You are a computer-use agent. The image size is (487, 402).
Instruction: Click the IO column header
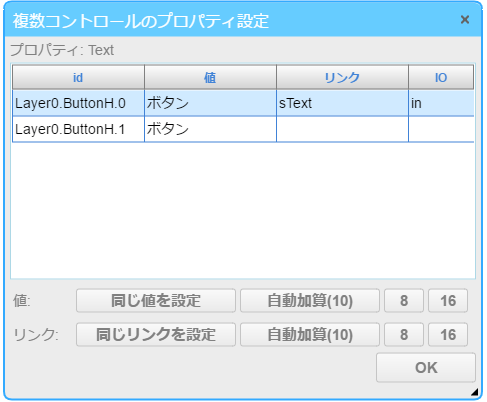coord(441,77)
